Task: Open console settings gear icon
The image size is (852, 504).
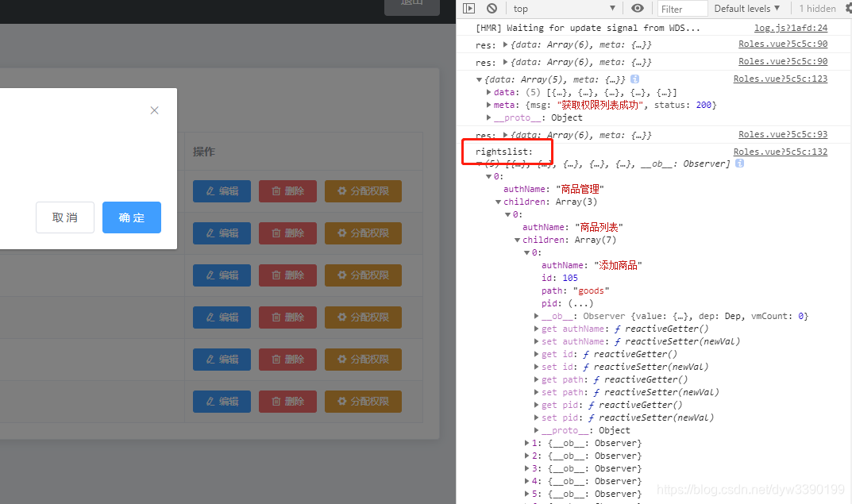Action: pos(848,8)
